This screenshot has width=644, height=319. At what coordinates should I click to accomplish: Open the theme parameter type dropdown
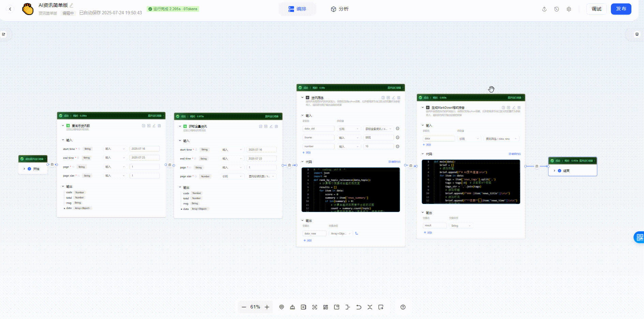click(348, 138)
